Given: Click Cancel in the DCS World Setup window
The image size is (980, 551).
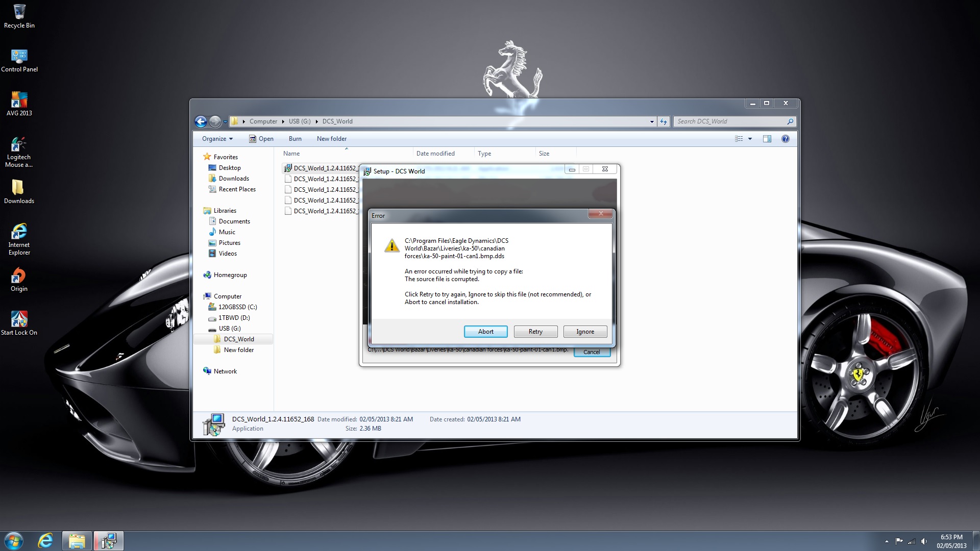Looking at the screenshot, I should (592, 352).
